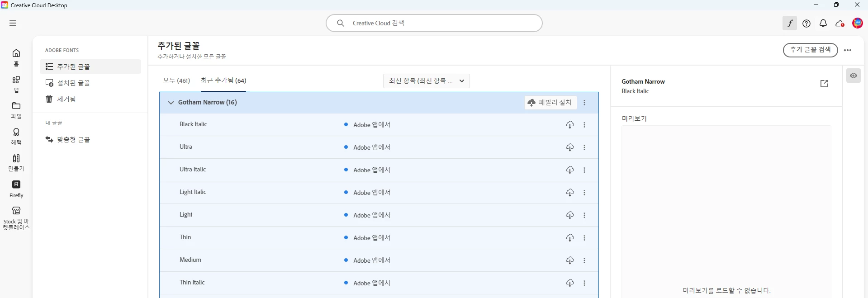
Task: Install the Medium font via cloud icon
Action: pyautogui.click(x=570, y=260)
